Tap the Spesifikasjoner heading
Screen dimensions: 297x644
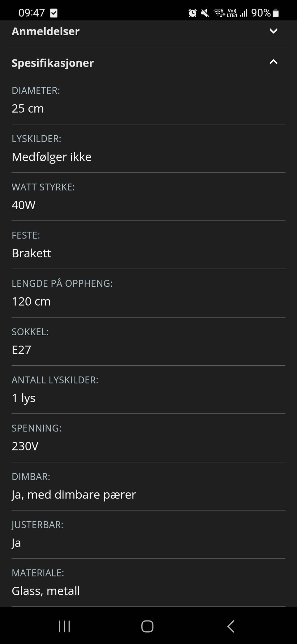pos(53,63)
